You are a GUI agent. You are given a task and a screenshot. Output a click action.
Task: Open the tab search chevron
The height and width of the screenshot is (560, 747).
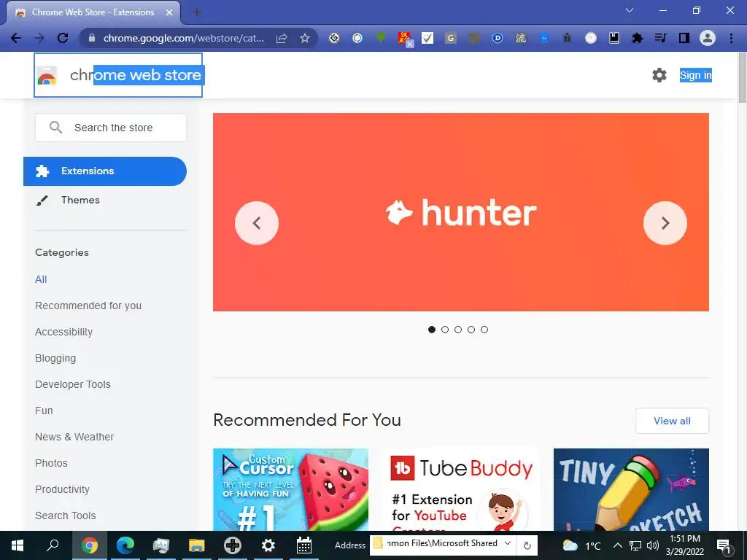[630, 10]
